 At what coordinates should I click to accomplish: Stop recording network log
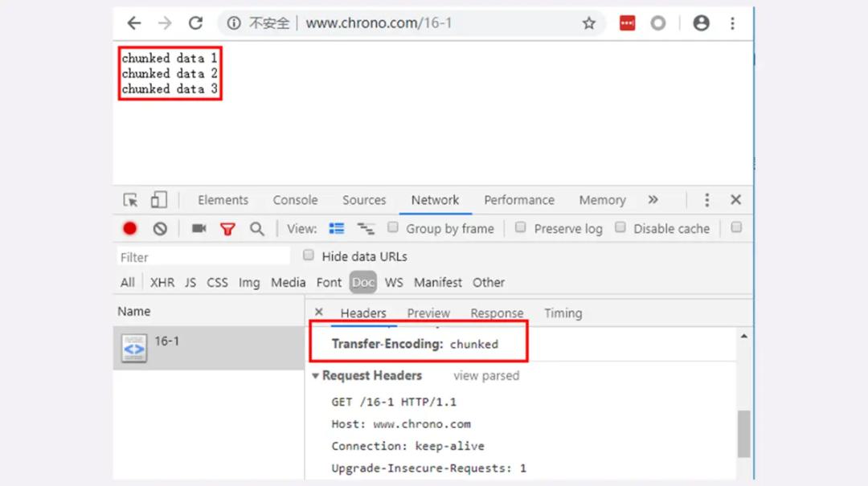[x=130, y=229]
